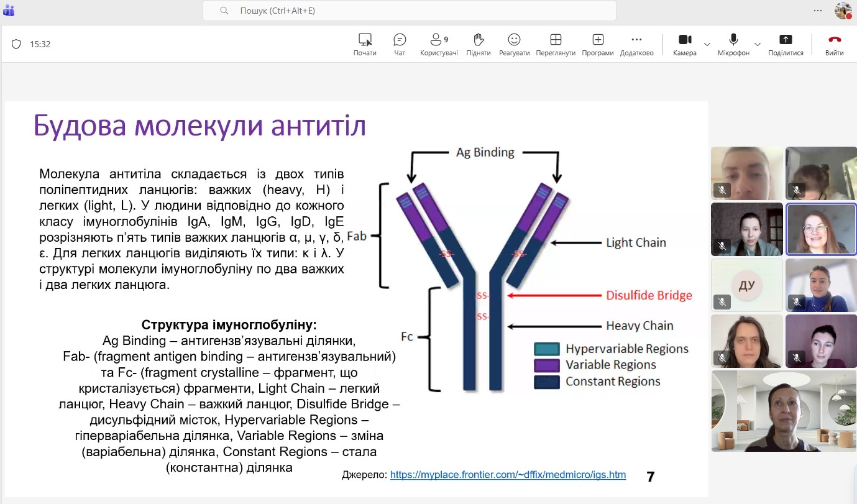Toggle the microphone (Мікрофон) mute
Image resolution: width=857 pixels, height=504 pixels.
click(x=733, y=44)
